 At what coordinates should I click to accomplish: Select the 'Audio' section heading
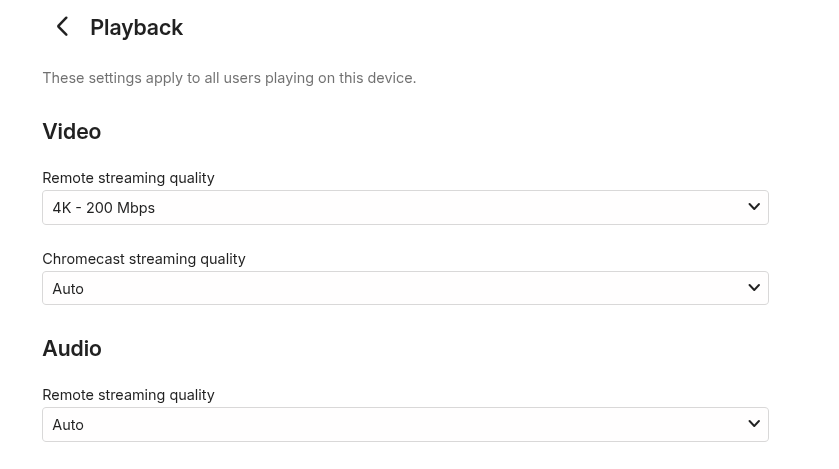click(71, 349)
